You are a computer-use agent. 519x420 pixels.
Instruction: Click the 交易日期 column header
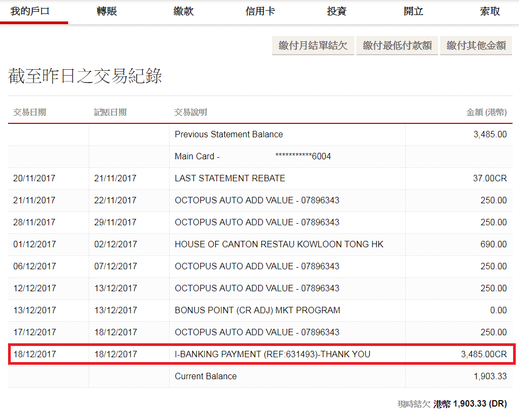coord(30,112)
